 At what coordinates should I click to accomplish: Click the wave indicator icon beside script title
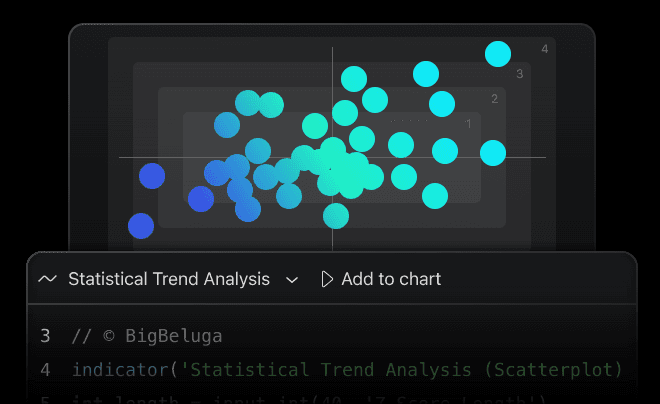47,280
